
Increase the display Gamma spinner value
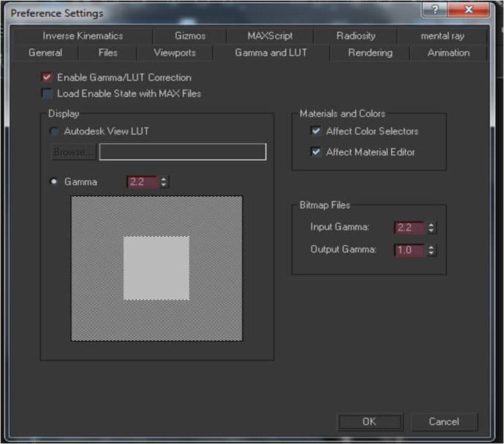pos(164,179)
